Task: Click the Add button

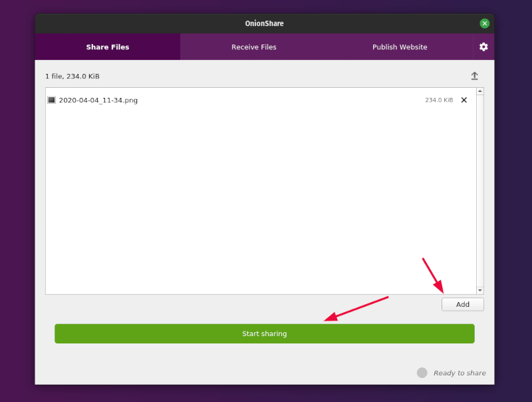Action: point(462,304)
